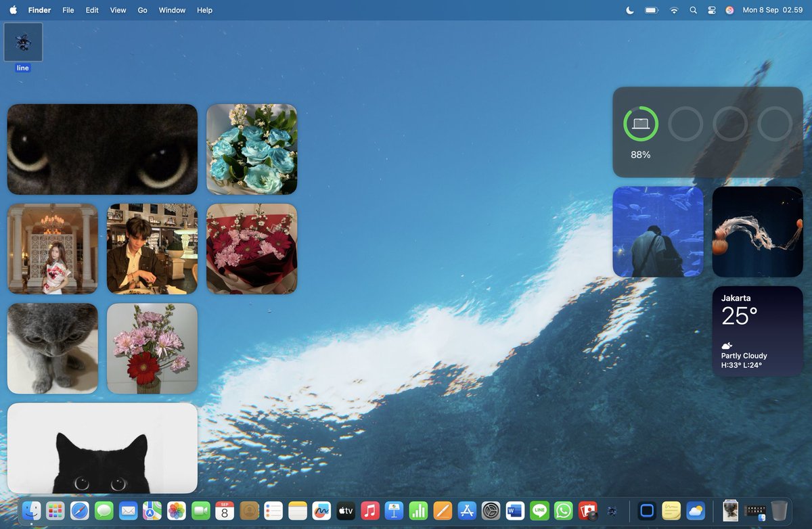Open blue flower app icon in Dock
Viewport: 812px width, 529px height.
pyautogui.click(x=612, y=511)
